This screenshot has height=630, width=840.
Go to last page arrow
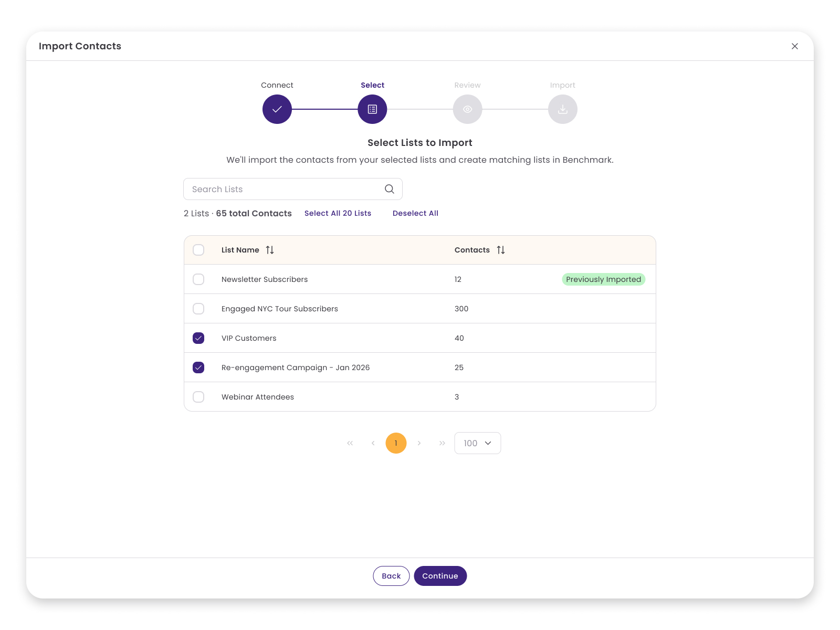pyautogui.click(x=442, y=443)
